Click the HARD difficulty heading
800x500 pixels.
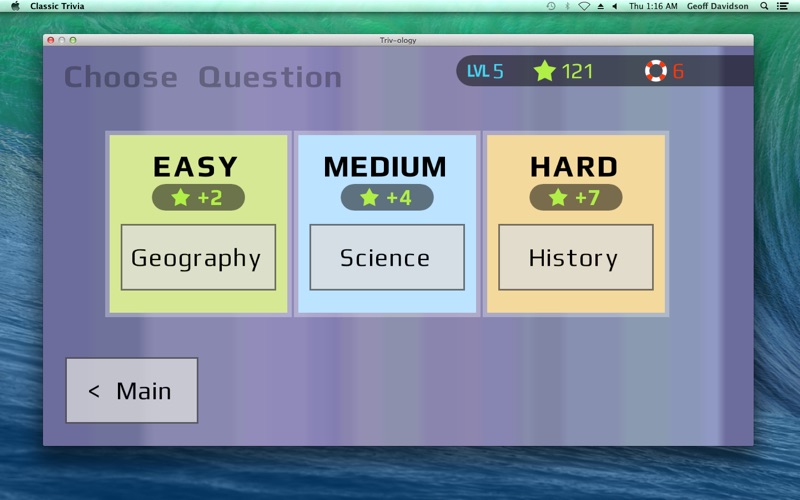[574, 166]
